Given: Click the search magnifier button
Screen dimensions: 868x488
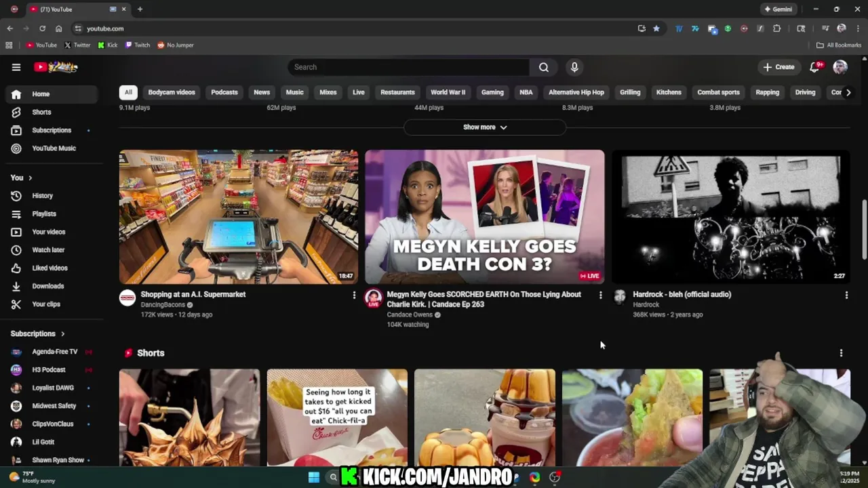Looking at the screenshot, I should pyautogui.click(x=544, y=67).
